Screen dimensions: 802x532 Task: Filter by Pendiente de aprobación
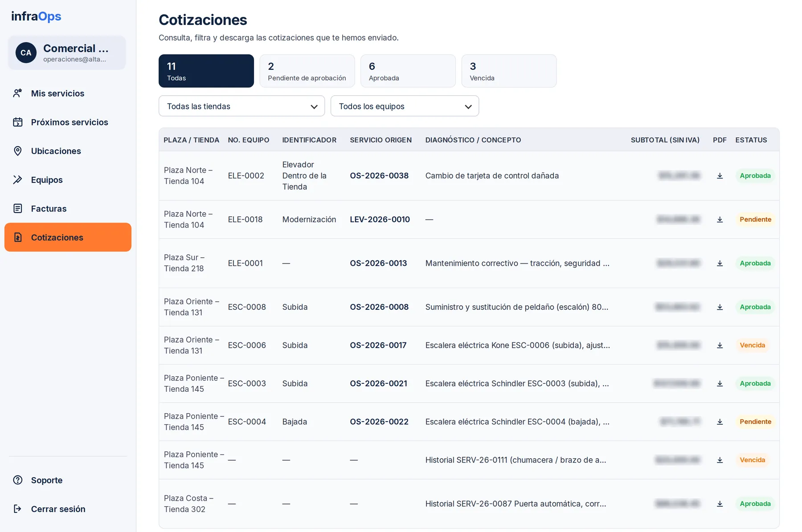coord(307,71)
